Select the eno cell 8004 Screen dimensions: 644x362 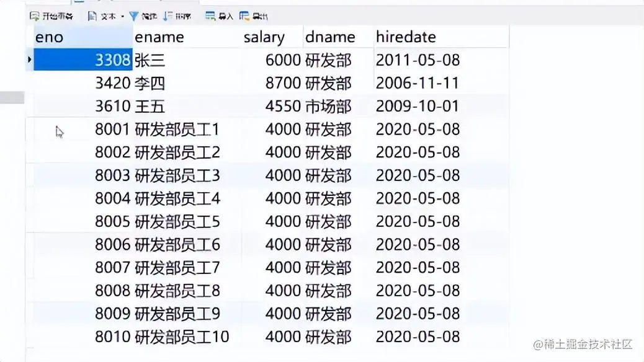pos(83,198)
